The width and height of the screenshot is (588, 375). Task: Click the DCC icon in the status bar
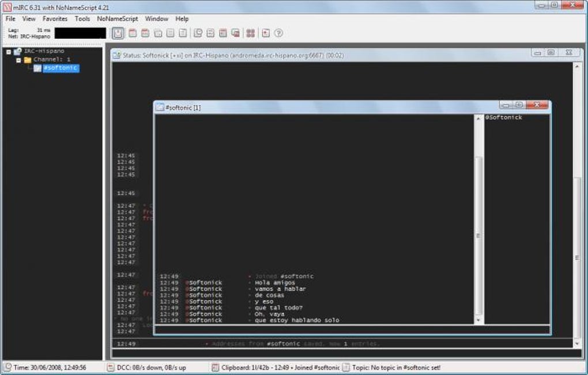click(x=111, y=367)
